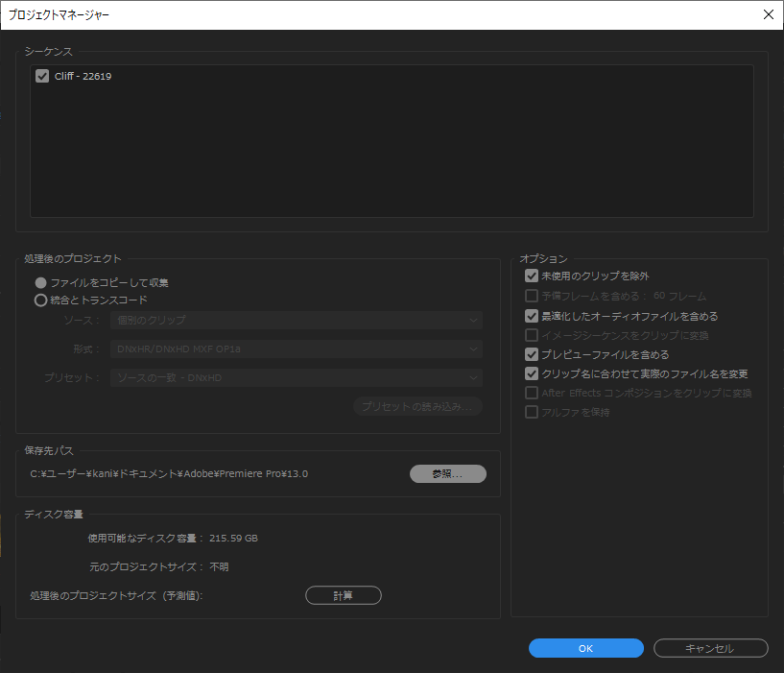Toggle クリップ名に合わせて実際のファイル名を変更 checkbox

532,373
